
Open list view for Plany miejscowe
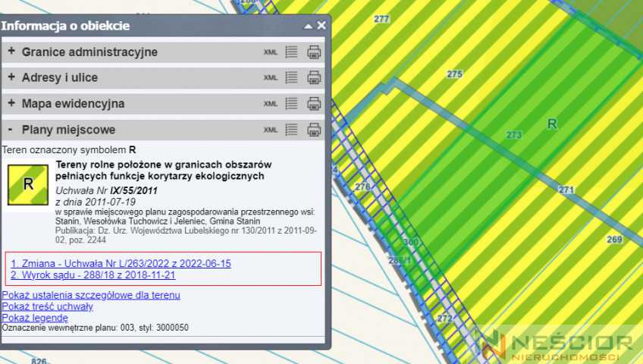pyautogui.click(x=292, y=130)
